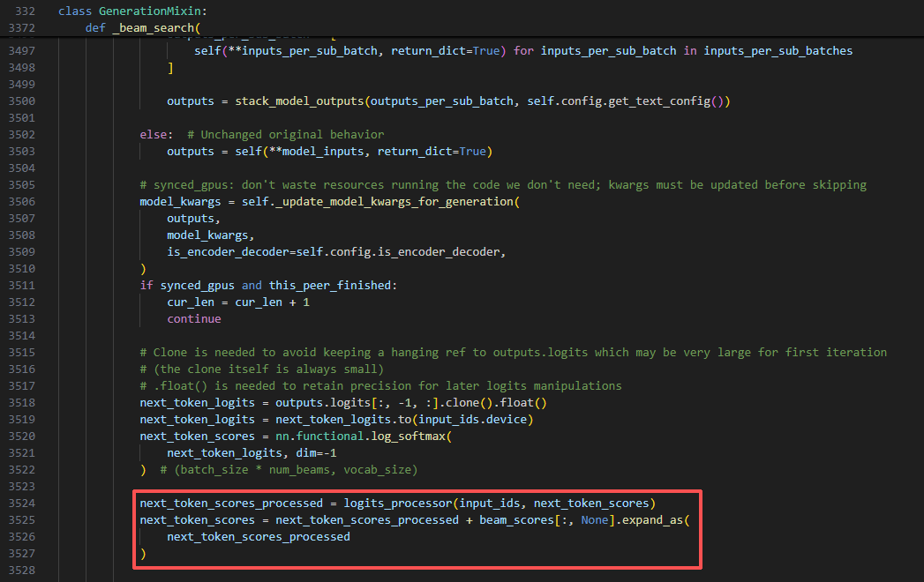Click closing bracket on line 3498
This screenshot has width=924, height=582.
pyautogui.click(x=170, y=67)
